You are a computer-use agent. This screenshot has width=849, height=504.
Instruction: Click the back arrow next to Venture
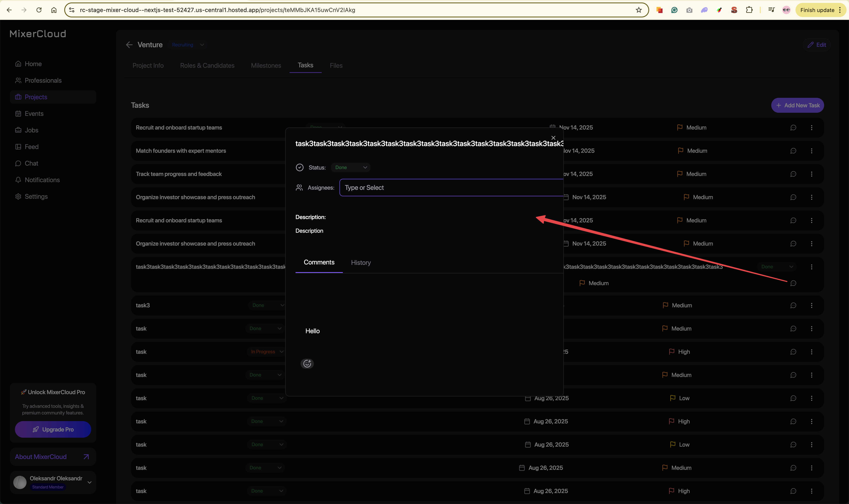(129, 45)
